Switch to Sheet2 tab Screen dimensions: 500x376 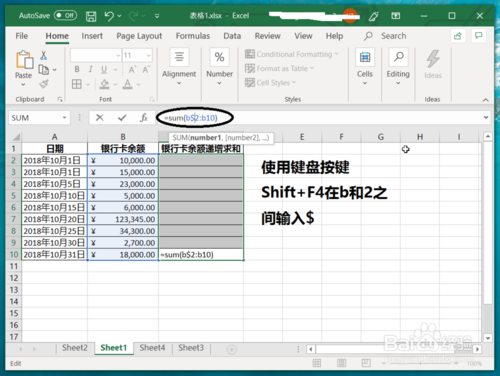[75, 348]
